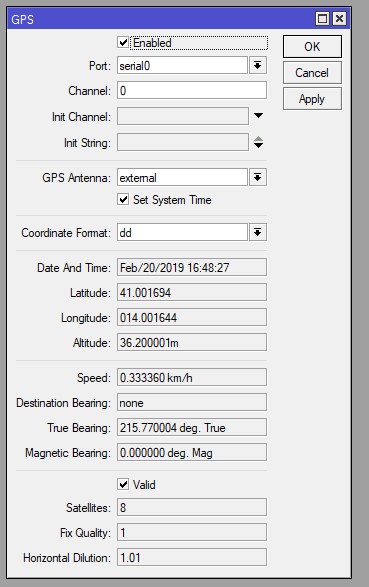
Task: Open the Coordinate Format dropdown
Action: tap(258, 232)
